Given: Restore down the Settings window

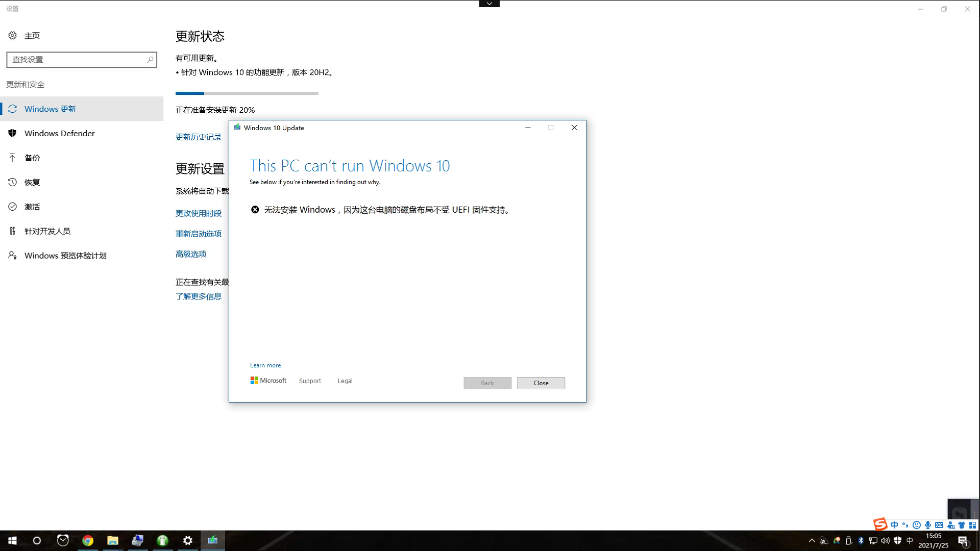Looking at the screenshot, I should pos(944,9).
